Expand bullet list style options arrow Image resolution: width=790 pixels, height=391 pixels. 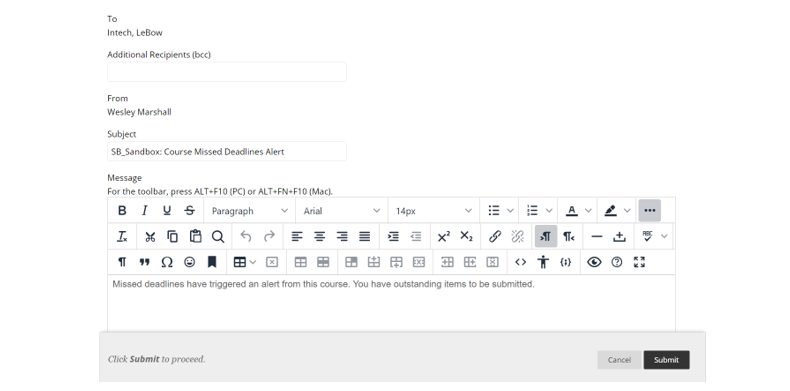click(510, 211)
